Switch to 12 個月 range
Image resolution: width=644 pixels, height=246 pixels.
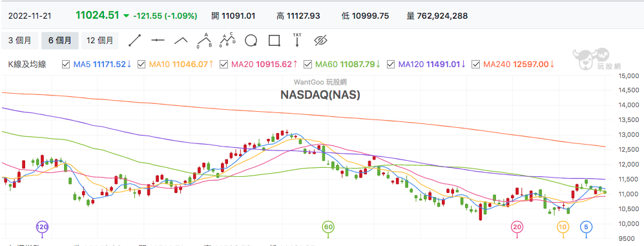100,41
